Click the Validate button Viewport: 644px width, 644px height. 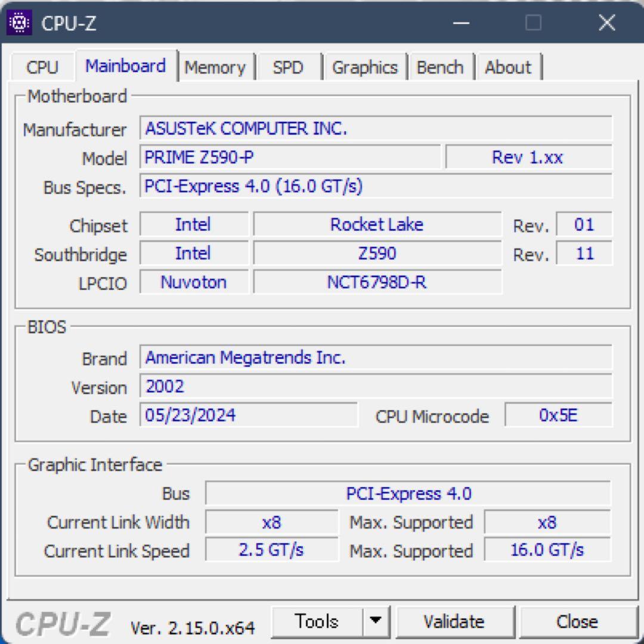pyautogui.click(x=454, y=621)
